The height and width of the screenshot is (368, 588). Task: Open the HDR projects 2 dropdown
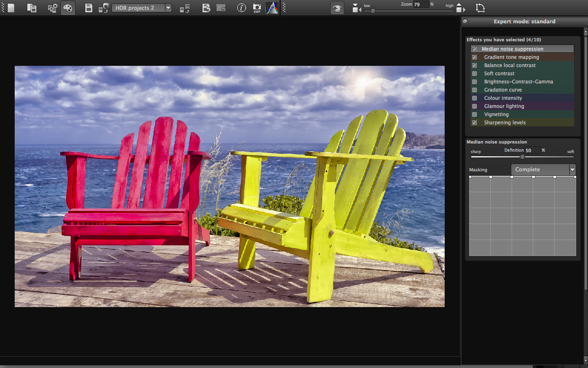click(141, 8)
